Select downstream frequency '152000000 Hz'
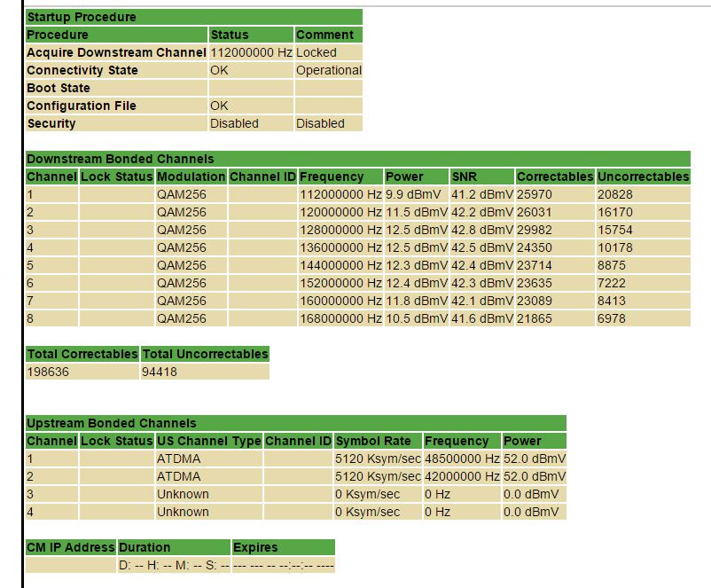Viewport: 711px width, 588px height. pyautogui.click(x=340, y=283)
